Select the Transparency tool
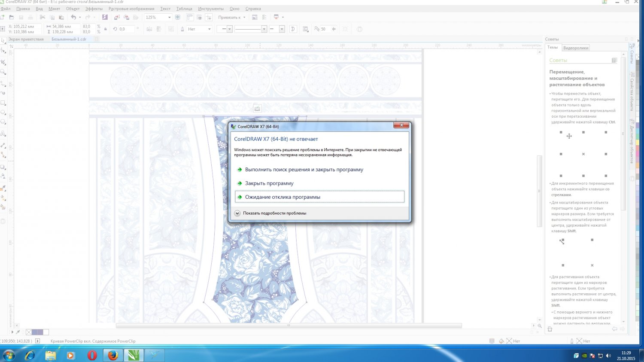Image resolution: width=644 pixels, height=362 pixels. coord(3,176)
